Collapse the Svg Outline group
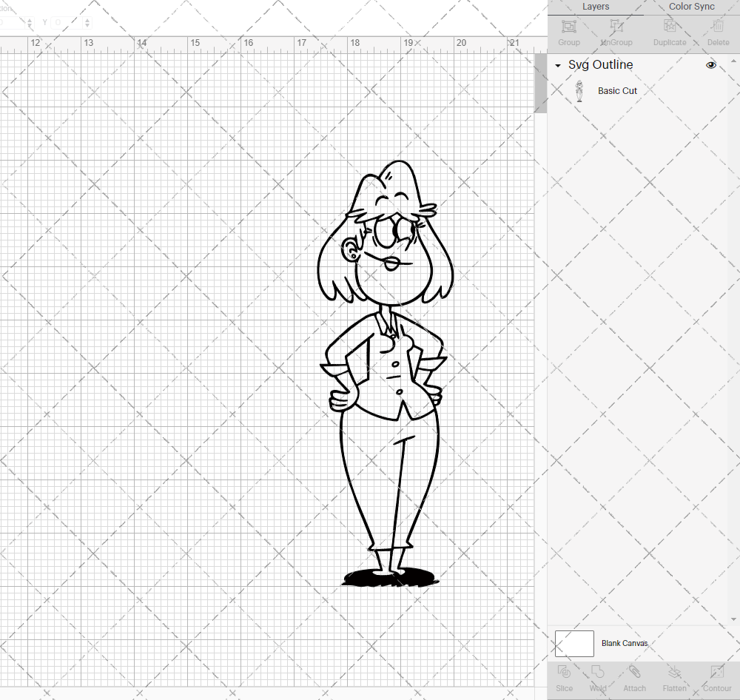 click(557, 65)
